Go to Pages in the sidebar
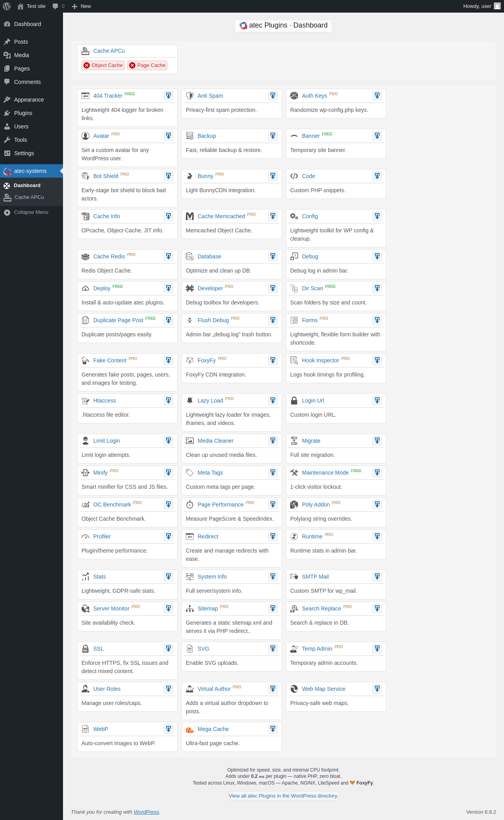 (x=31, y=69)
